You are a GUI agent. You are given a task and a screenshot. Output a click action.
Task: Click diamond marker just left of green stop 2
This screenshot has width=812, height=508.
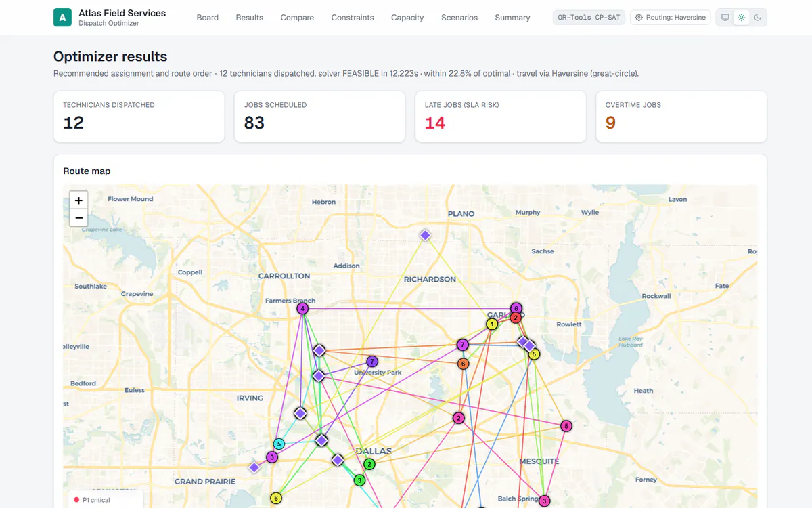pos(338,461)
